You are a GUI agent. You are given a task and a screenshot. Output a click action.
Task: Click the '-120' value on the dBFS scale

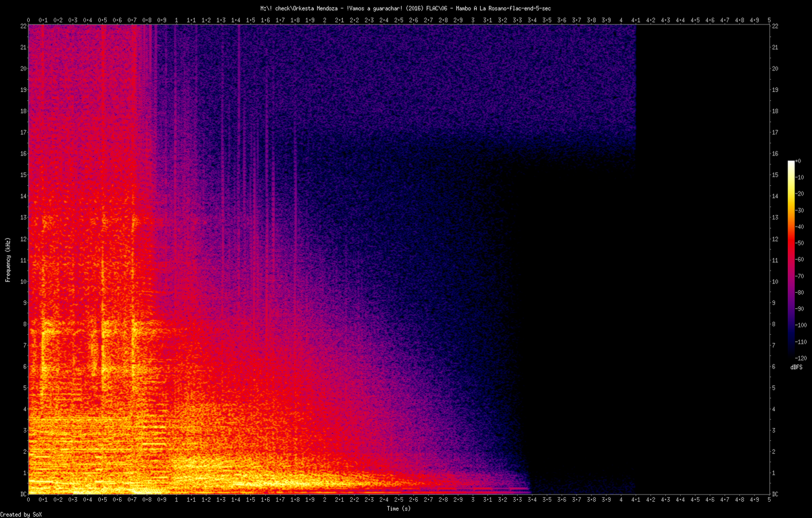801,358
